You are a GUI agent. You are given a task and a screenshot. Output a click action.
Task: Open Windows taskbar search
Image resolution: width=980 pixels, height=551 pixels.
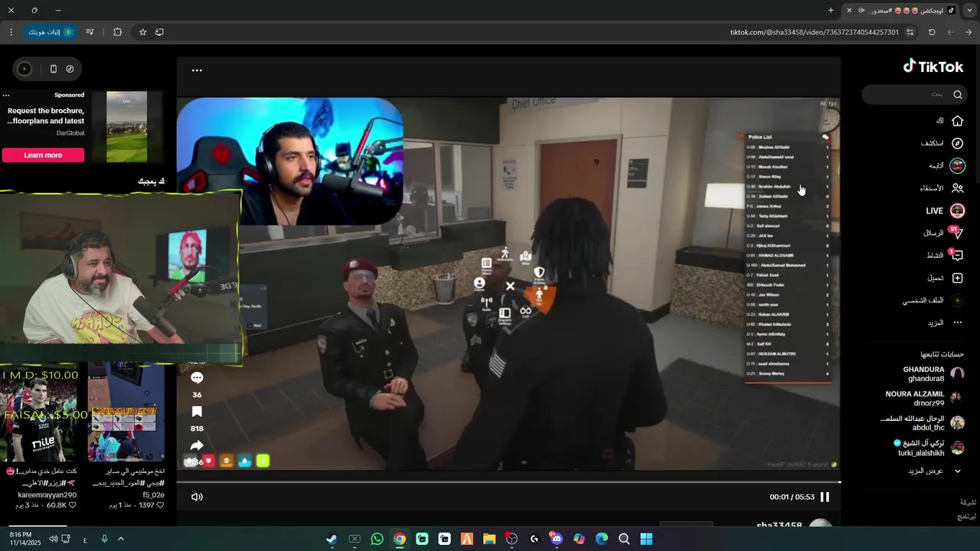(x=624, y=539)
